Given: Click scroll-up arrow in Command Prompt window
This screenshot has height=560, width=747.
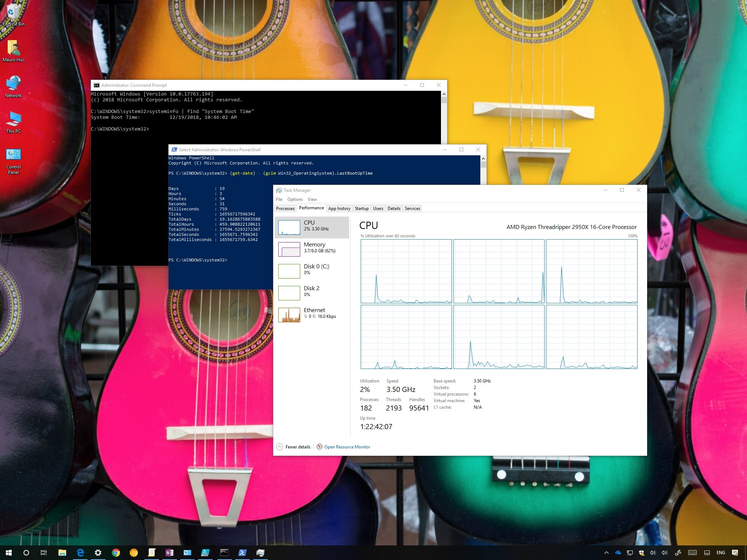Looking at the screenshot, I should click(x=444, y=94).
